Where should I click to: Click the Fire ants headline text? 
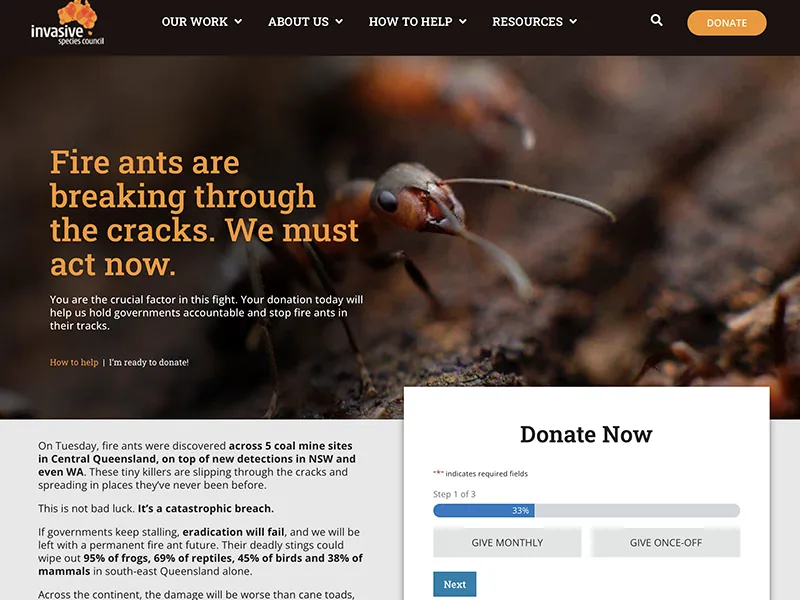tap(204, 213)
